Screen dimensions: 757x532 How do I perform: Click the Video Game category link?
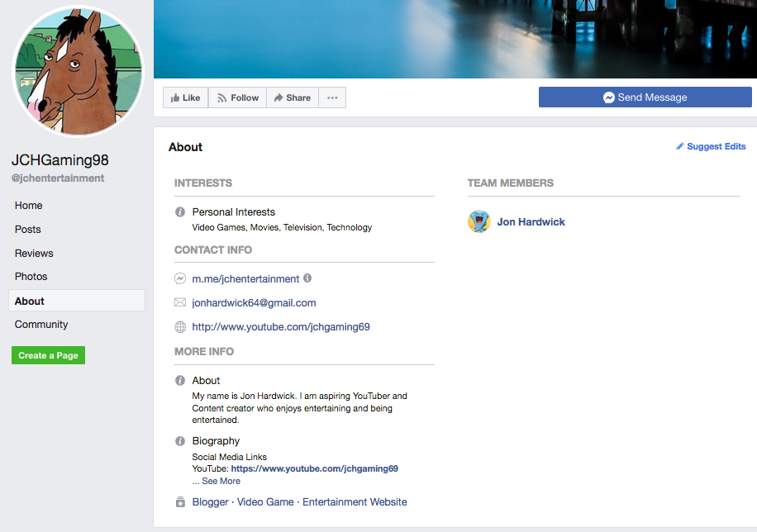pos(265,502)
